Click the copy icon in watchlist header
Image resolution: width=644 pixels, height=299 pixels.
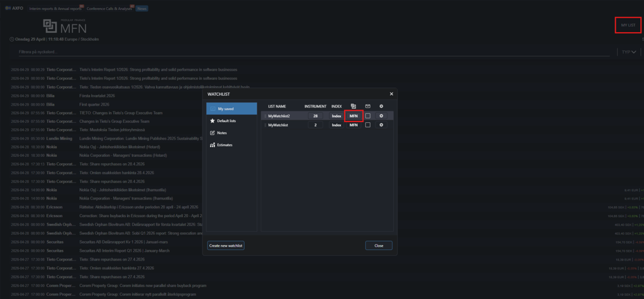pos(353,106)
